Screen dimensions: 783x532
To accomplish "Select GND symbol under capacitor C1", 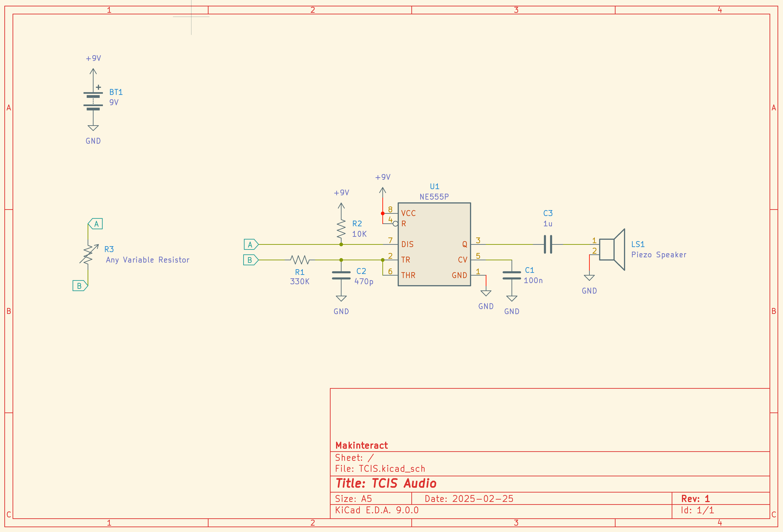I will (x=512, y=304).
